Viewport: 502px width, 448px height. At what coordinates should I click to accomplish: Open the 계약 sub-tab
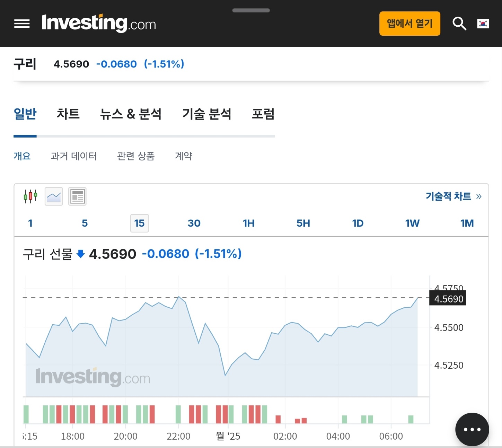[x=184, y=156]
